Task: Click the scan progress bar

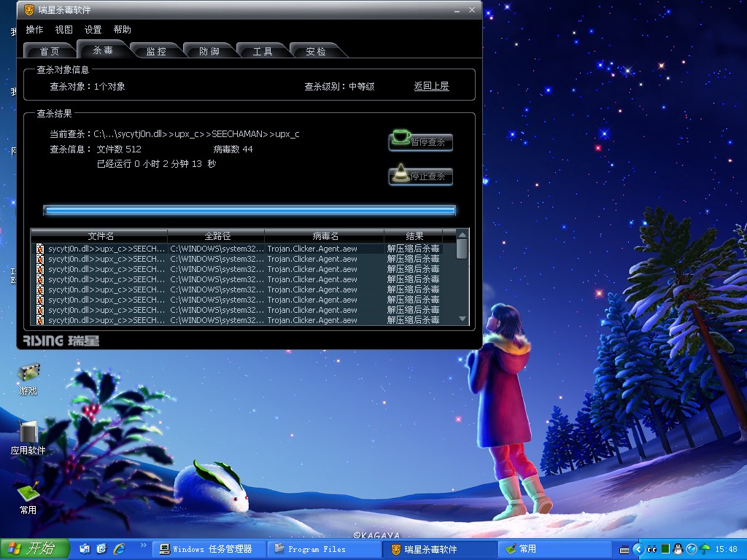Action: pos(249,210)
